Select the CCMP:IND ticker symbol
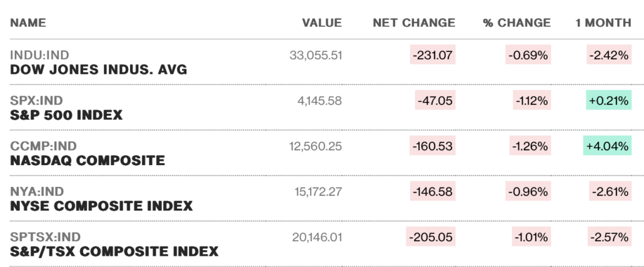Image resolution: width=644 pixels, height=267 pixels. pos(43,146)
